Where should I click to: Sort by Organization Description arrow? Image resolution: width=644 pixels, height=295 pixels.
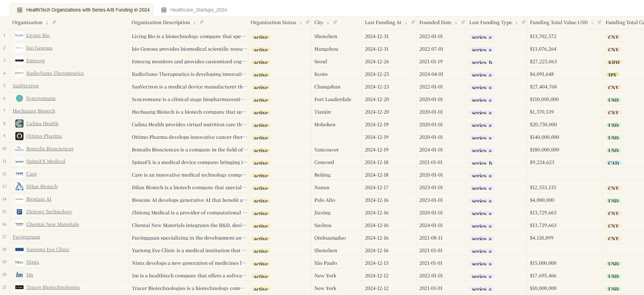tap(195, 23)
